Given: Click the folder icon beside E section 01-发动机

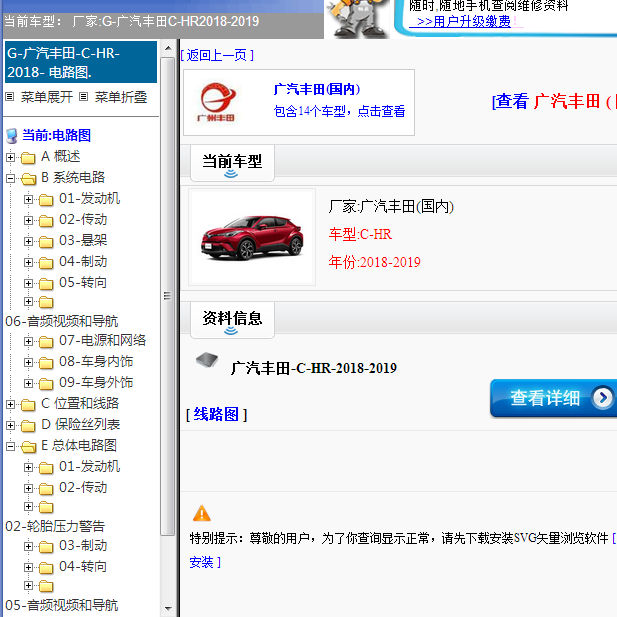Looking at the screenshot, I should tap(46, 467).
